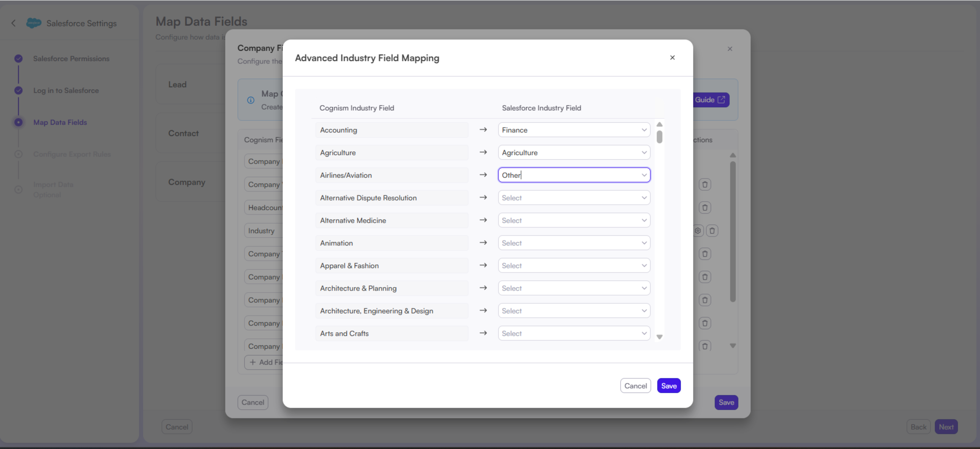Click the down arrow of the mapping list scrollbar

coord(660,337)
